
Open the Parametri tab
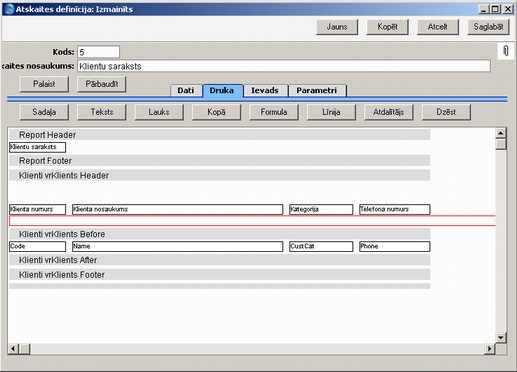[317, 91]
